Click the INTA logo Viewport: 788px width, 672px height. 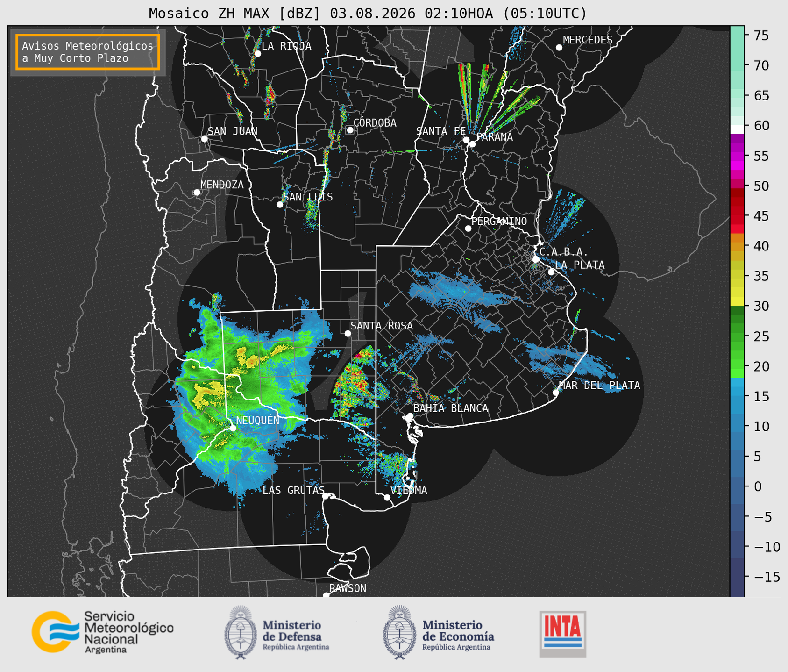562,634
